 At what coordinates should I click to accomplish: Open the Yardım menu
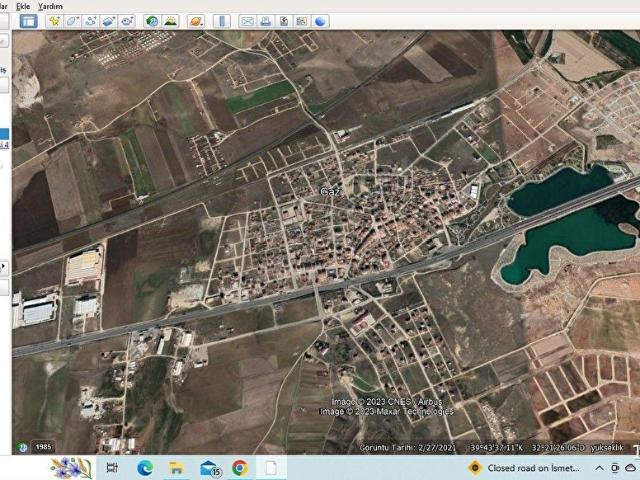[50, 6]
